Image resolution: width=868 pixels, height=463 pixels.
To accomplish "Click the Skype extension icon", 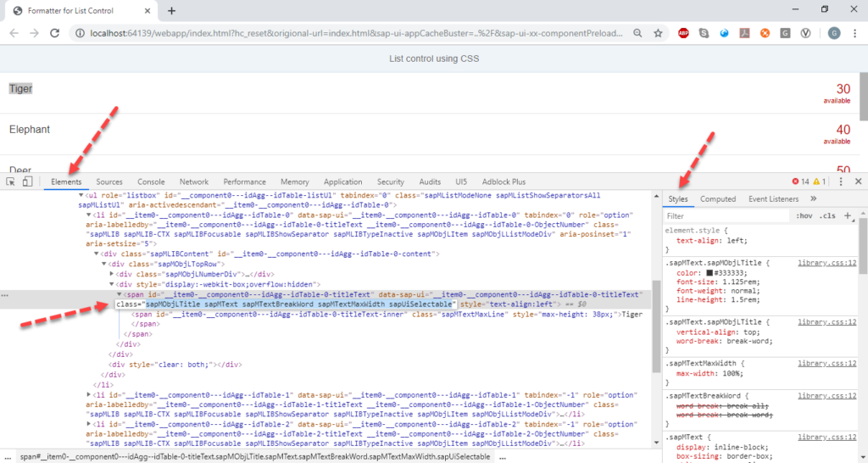I will (704, 33).
